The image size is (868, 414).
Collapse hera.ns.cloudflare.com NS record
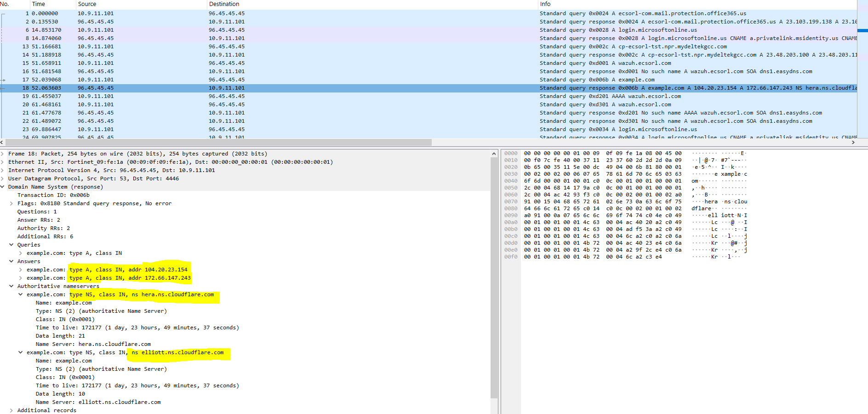click(21, 294)
